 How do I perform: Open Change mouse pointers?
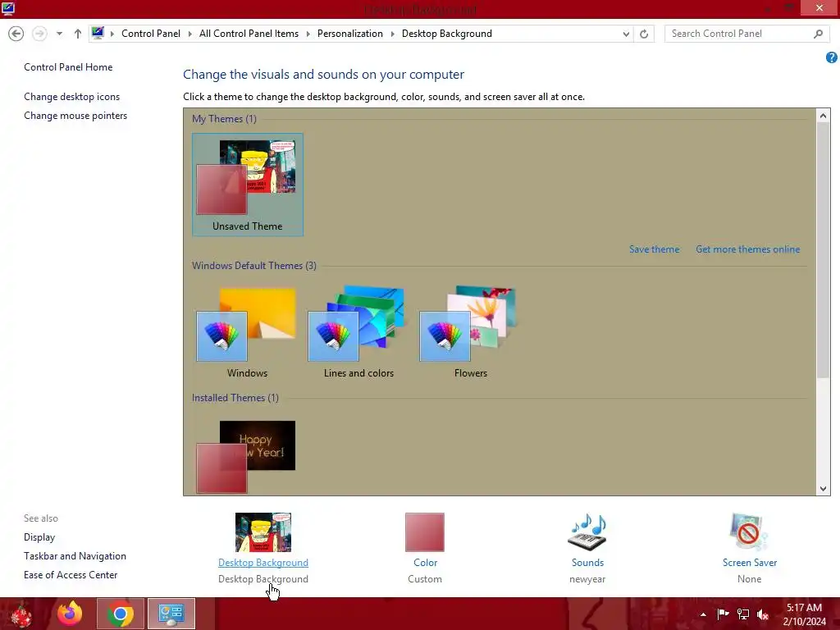[x=75, y=115]
